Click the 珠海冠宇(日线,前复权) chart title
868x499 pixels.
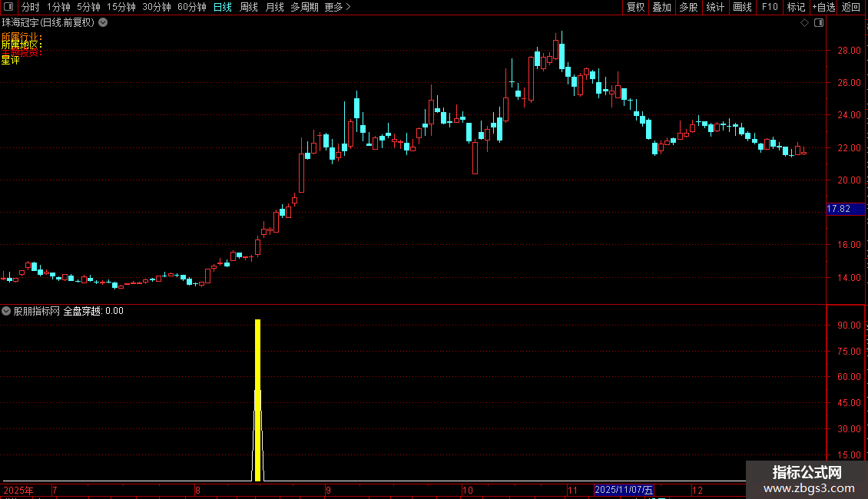(48, 23)
